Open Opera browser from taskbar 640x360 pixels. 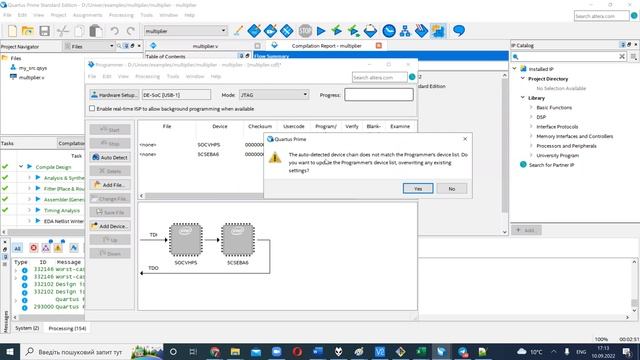(297, 351)
